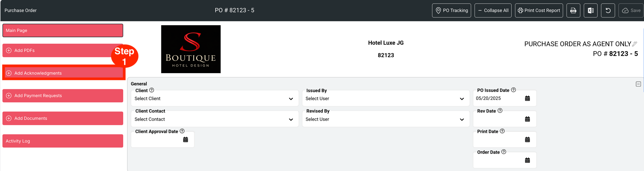Click Print Cost Report button
This screenshot has width=644, height=171.
(x=539, y=10)
